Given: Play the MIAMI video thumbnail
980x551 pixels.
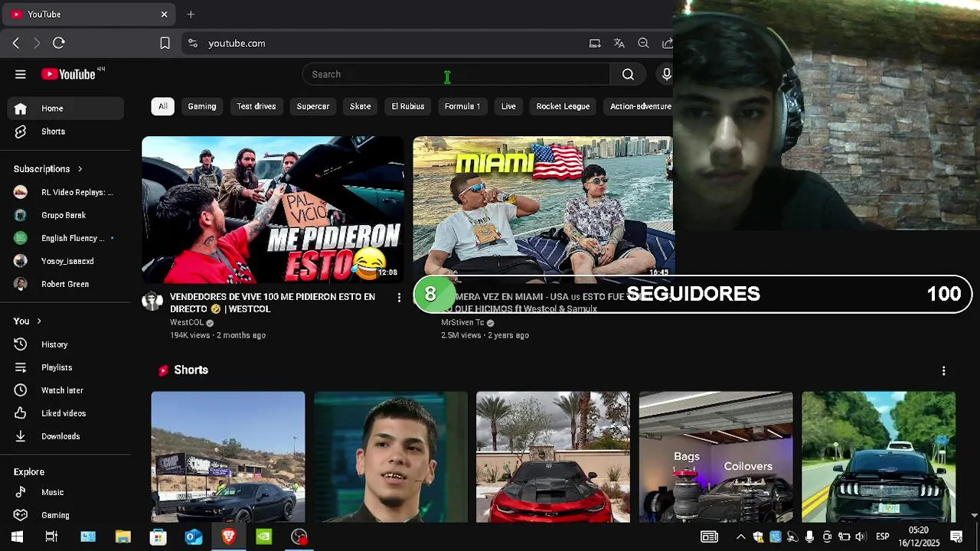Looking at the screenshot, I should (543, 207).
